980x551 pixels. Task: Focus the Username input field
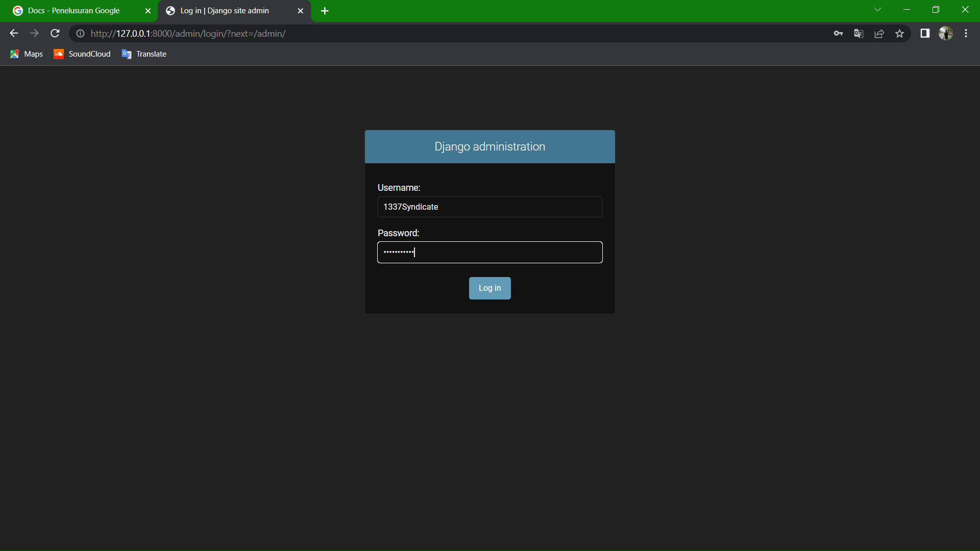tap(489, 207)
